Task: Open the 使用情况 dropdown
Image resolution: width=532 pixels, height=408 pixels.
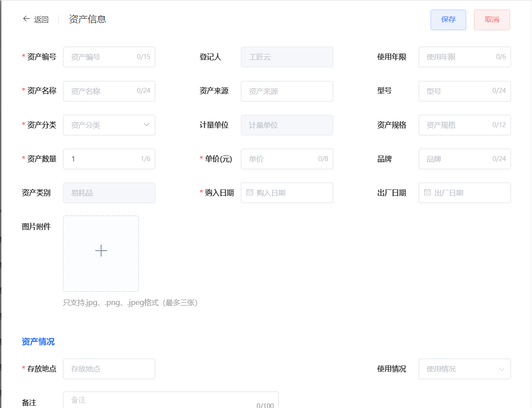Action: pyautogui.click(x=464, y=369)
